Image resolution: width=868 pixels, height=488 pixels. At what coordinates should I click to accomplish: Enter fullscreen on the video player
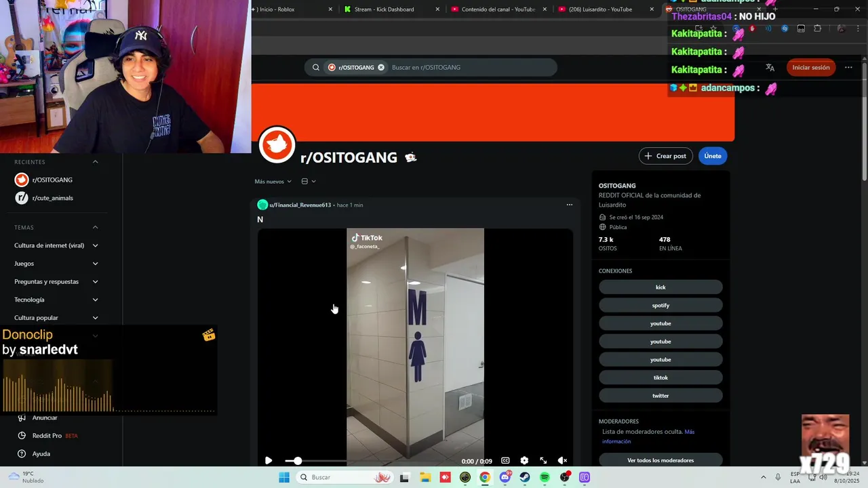click(543, 460)
